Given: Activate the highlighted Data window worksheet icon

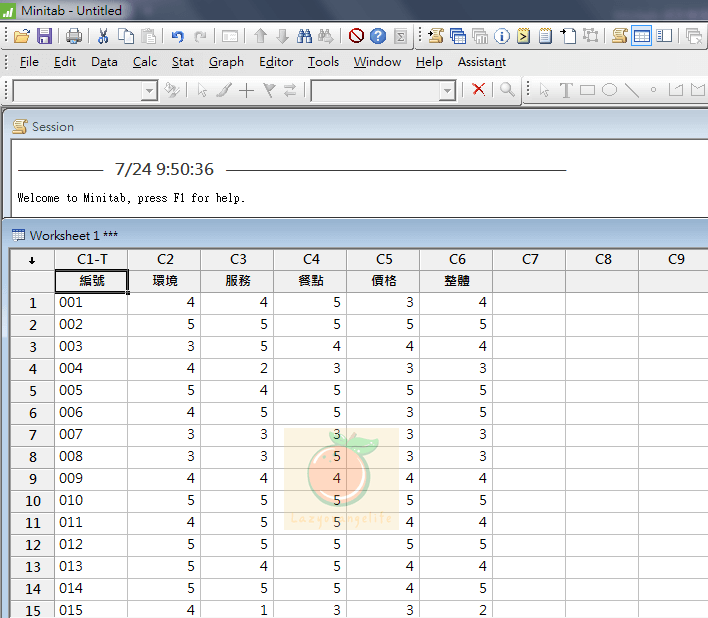Looking at the screenshot, I should 642,36.
